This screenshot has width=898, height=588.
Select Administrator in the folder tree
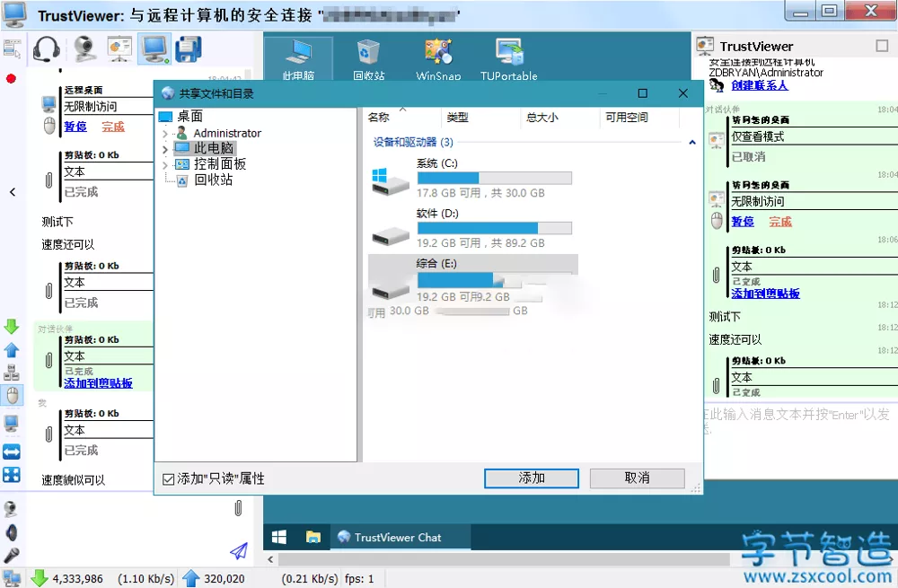(227, 134)
